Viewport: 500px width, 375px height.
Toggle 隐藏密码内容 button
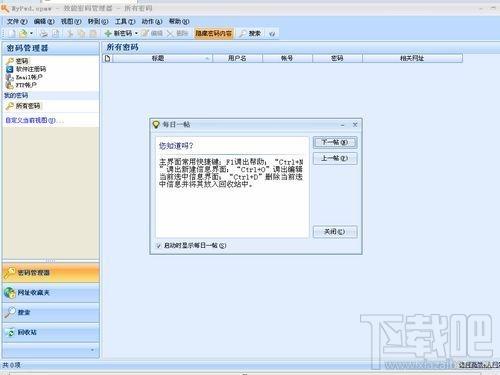pos(214,33)
